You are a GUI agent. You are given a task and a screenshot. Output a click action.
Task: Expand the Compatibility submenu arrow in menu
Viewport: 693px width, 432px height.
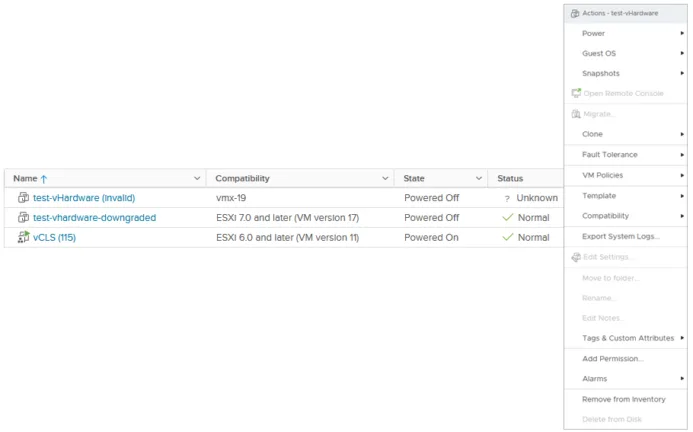pyautogui.click(x=682, y=216)
